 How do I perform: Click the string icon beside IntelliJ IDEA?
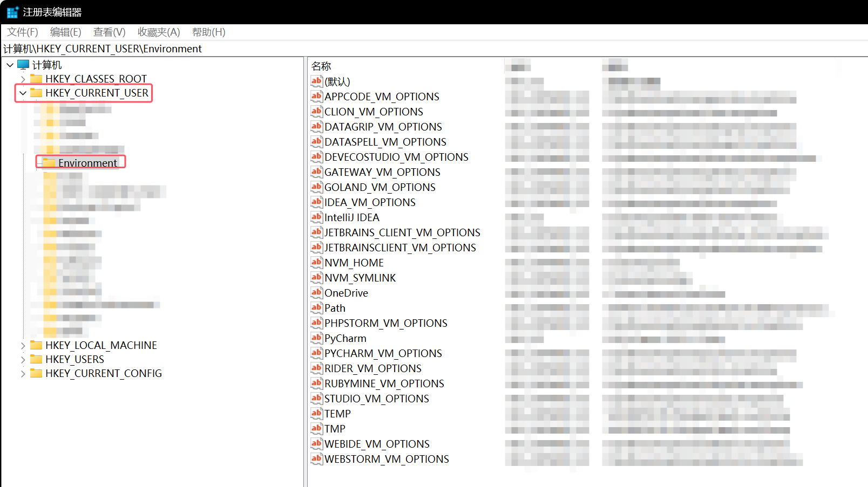[x=317, y=217]
